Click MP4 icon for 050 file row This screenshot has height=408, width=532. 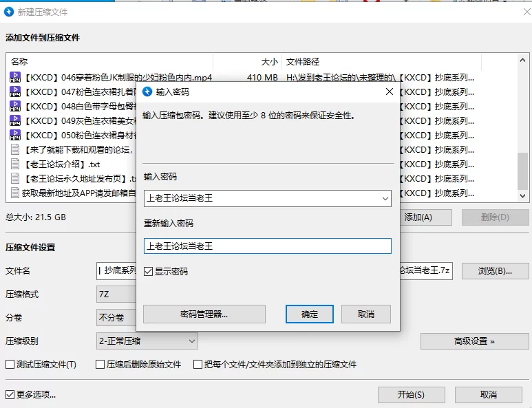15,136
